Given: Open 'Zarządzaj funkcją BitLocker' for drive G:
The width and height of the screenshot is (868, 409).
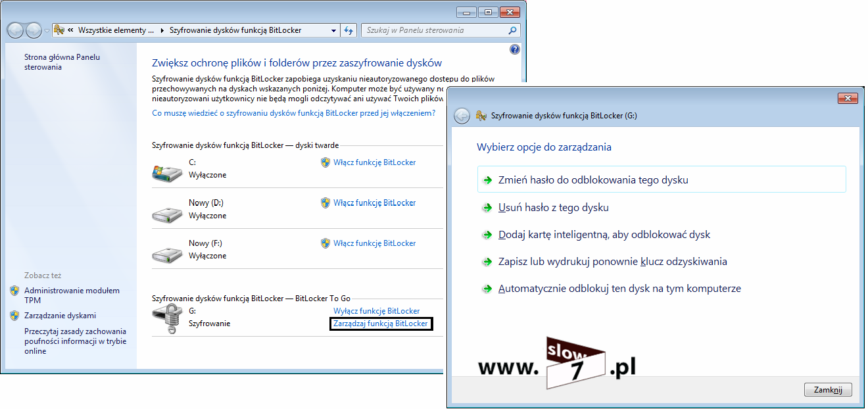Looking at the screenshot, I should tap(381, 324).
